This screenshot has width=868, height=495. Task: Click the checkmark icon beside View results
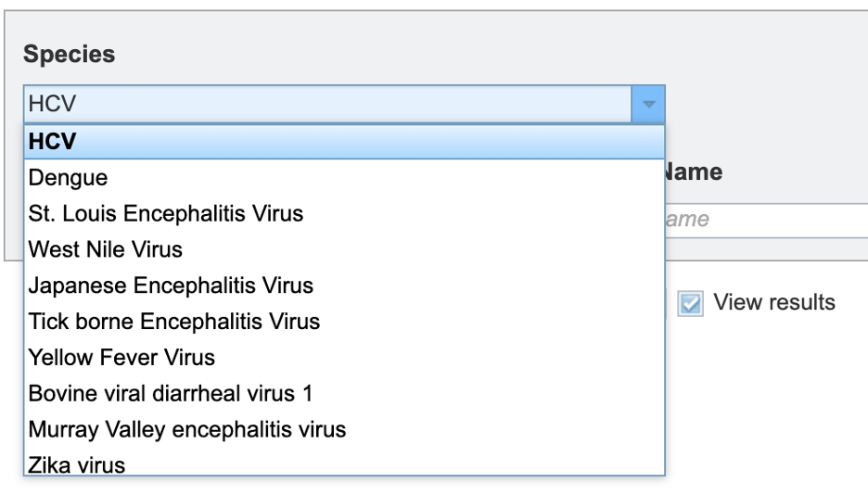click(690, 303)
